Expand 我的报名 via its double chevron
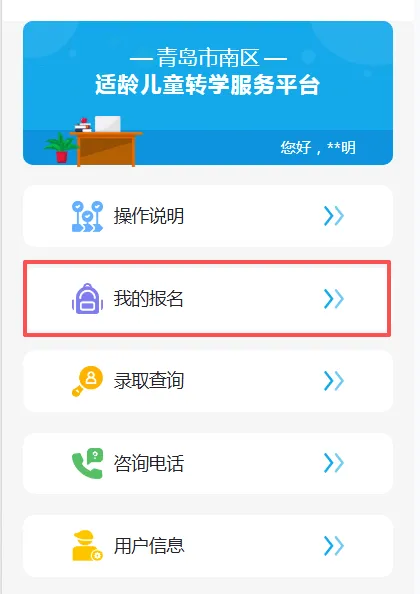Screen dimensions: 420x594 (x=334, y=299)
